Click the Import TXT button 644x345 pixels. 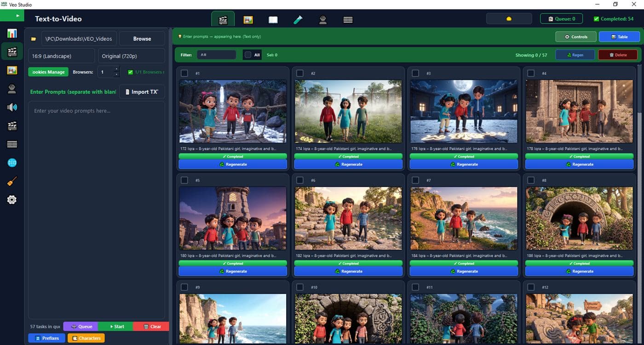coord(142,92)
